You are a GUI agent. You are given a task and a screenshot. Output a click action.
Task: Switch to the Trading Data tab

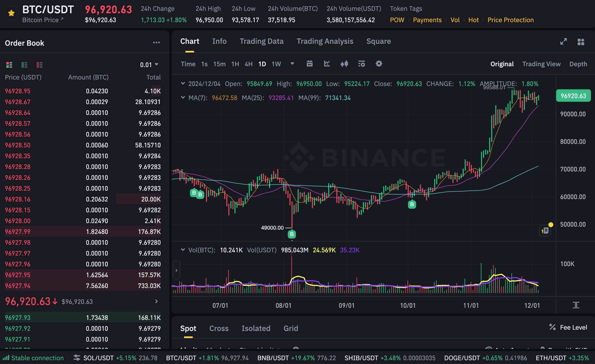pos(261,41)
